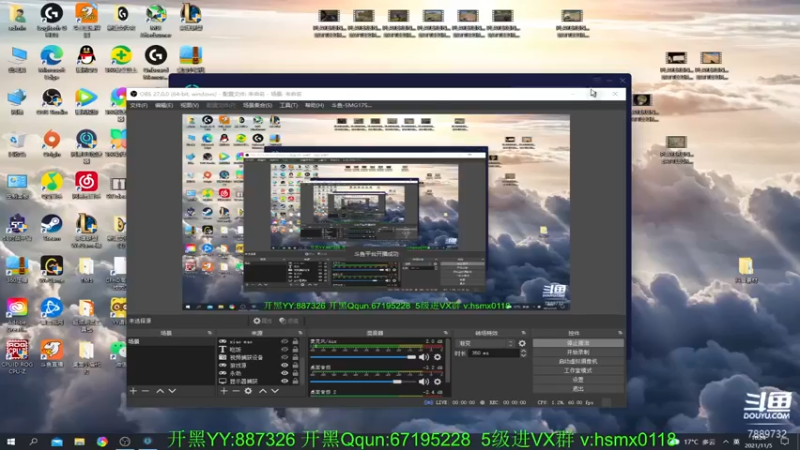Toggle lock on 游戏源 source
The height and width of the screenshot is (450, 800).
295,365
